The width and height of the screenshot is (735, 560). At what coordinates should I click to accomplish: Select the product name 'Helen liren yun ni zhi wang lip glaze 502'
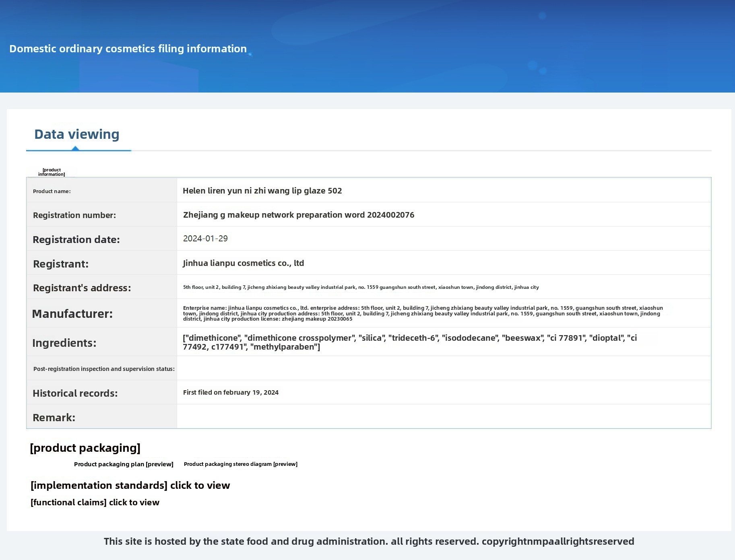(262, 191)
